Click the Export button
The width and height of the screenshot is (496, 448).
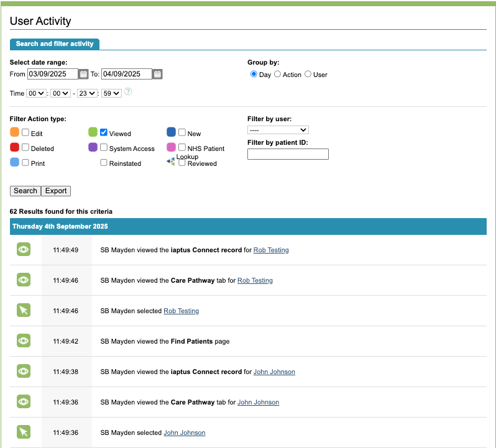tap(56, 191)
